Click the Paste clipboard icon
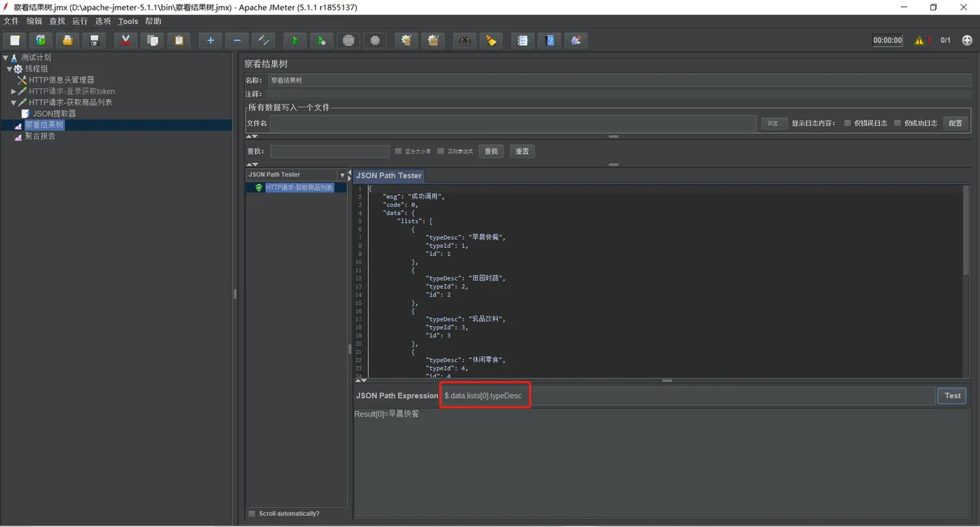Screen dimensions: 980x527 (178, 41)
